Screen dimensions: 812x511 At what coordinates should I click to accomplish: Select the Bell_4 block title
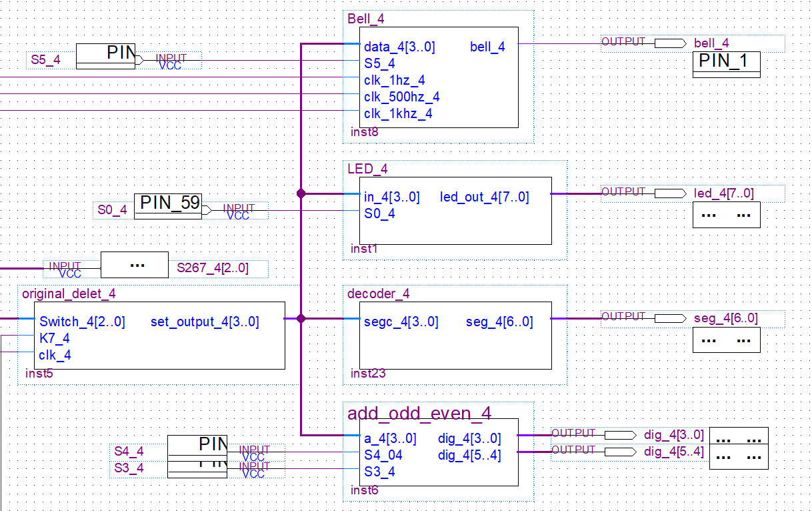coord(366,19)
